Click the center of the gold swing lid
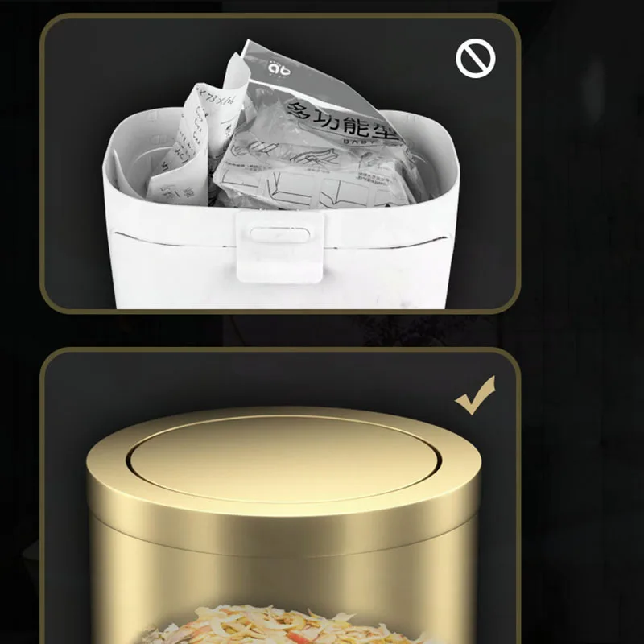The height and width of the screenshot is (644, 644). pos(286,459)
